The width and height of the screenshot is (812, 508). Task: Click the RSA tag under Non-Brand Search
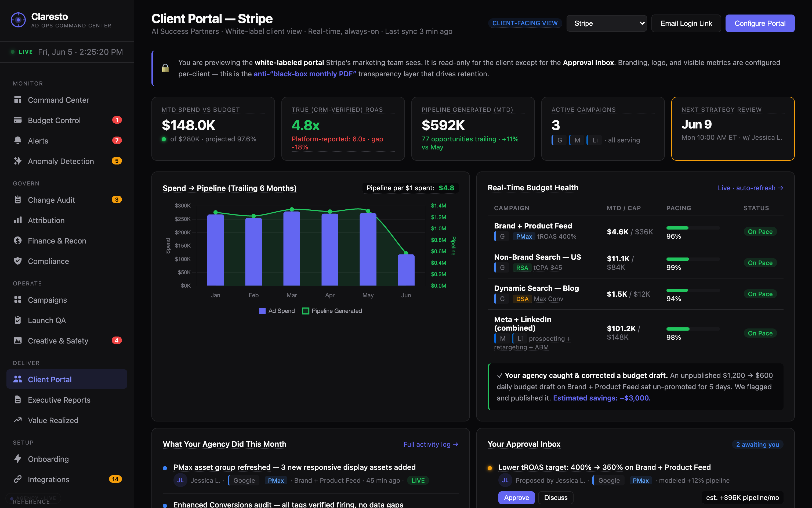522,268
